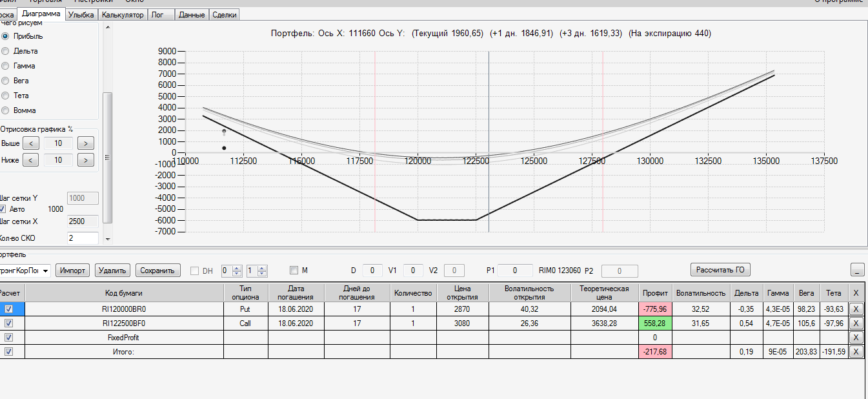Toggle the DH checkbox

point(195,271)
